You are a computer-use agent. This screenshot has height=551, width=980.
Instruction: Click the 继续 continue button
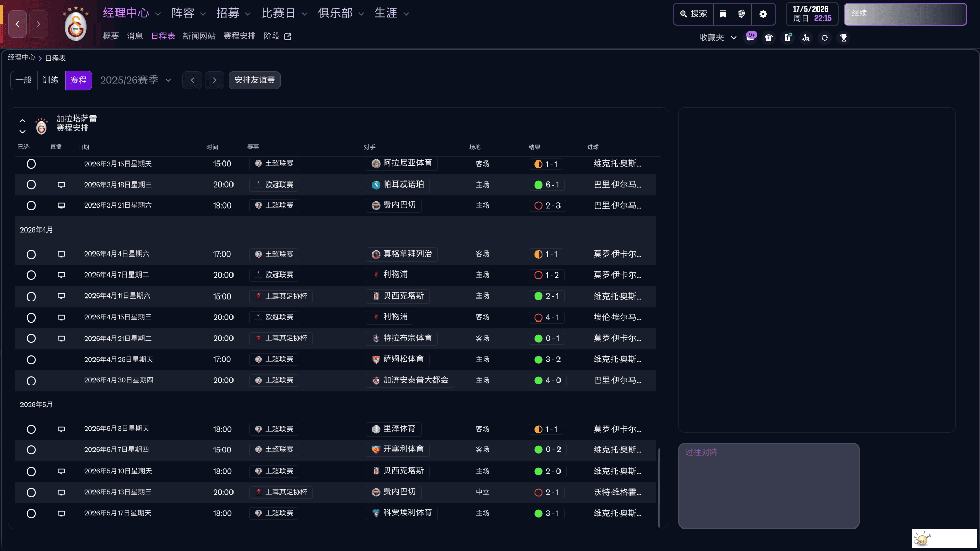[905, 14]
